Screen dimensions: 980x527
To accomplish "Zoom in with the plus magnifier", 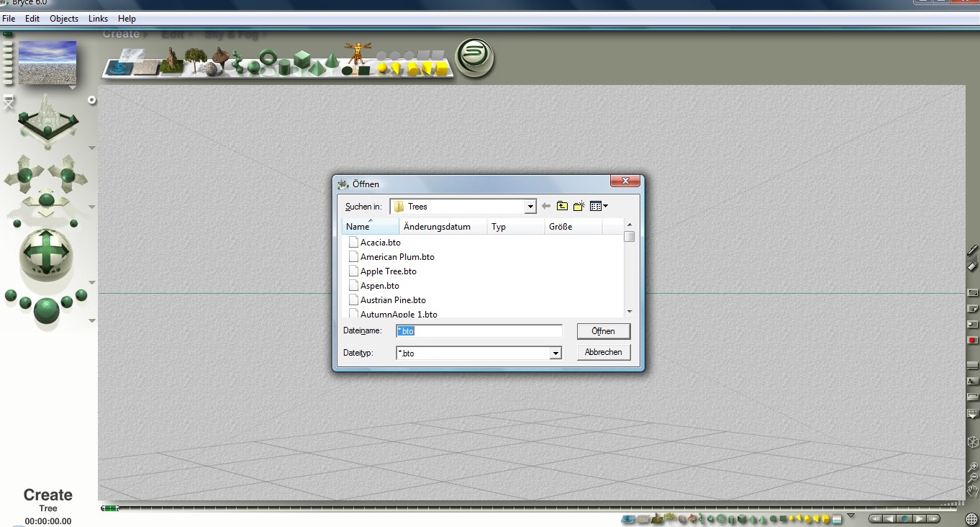I will click(973, 466).
